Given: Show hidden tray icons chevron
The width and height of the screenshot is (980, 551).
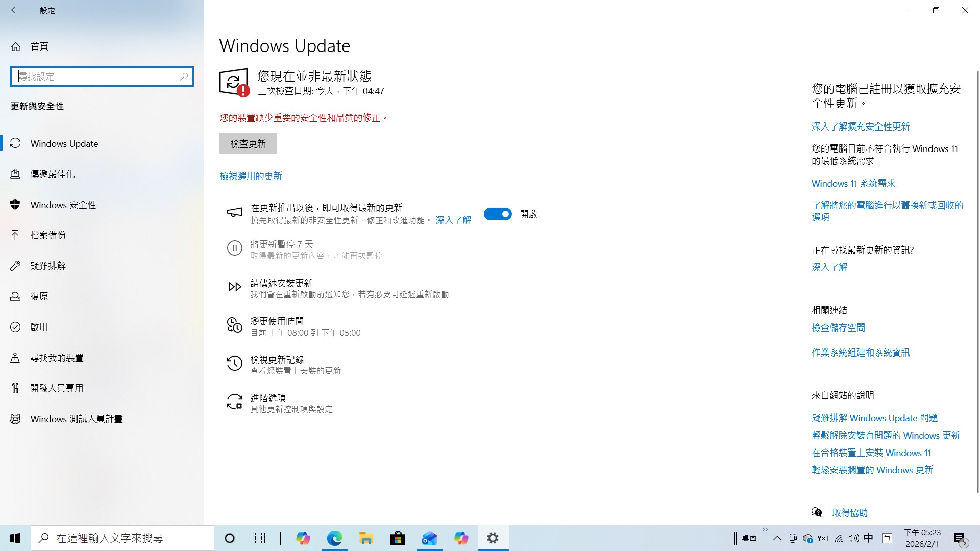Looking at the screenshot, I should click(777, 538).
